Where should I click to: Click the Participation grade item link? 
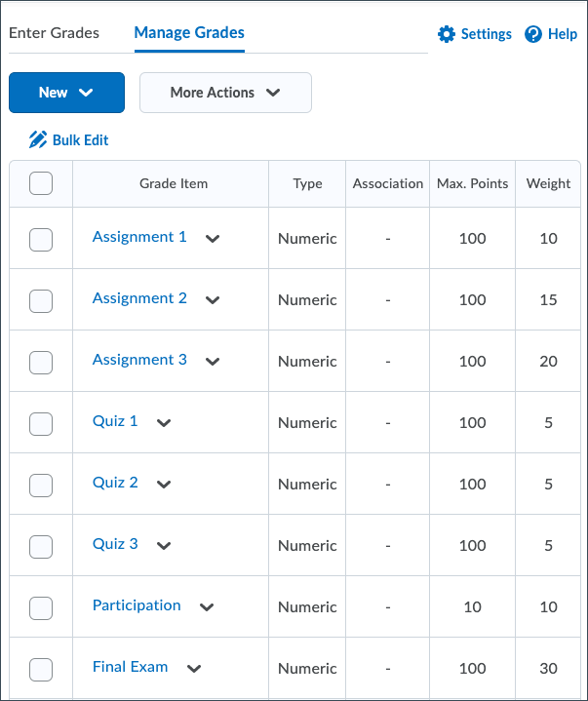pos(137,605)
